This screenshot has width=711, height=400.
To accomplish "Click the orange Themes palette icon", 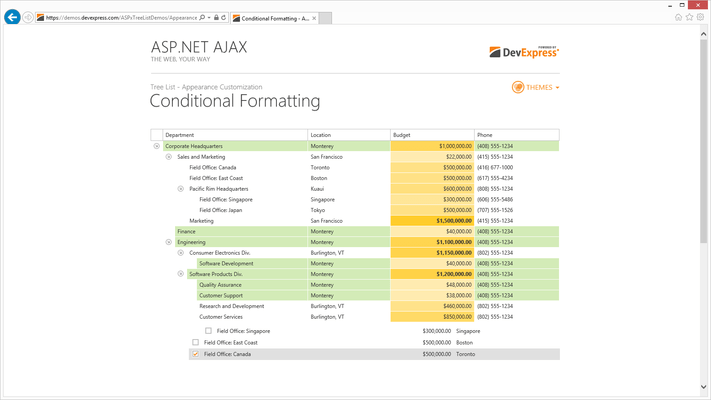I will 518,88.
